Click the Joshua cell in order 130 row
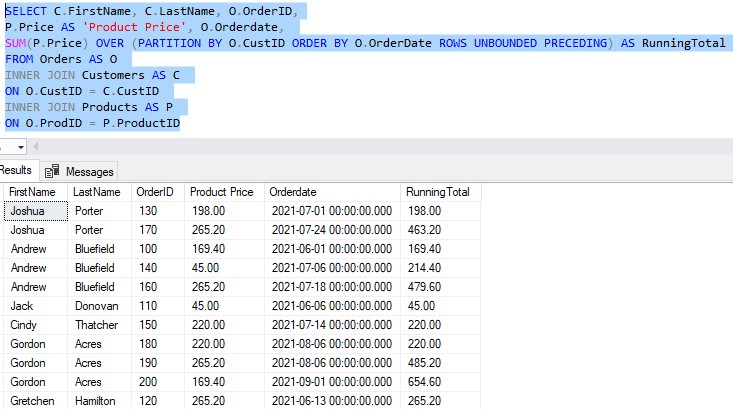The width and height of the screenshot is (733, 409). [36, 211]
